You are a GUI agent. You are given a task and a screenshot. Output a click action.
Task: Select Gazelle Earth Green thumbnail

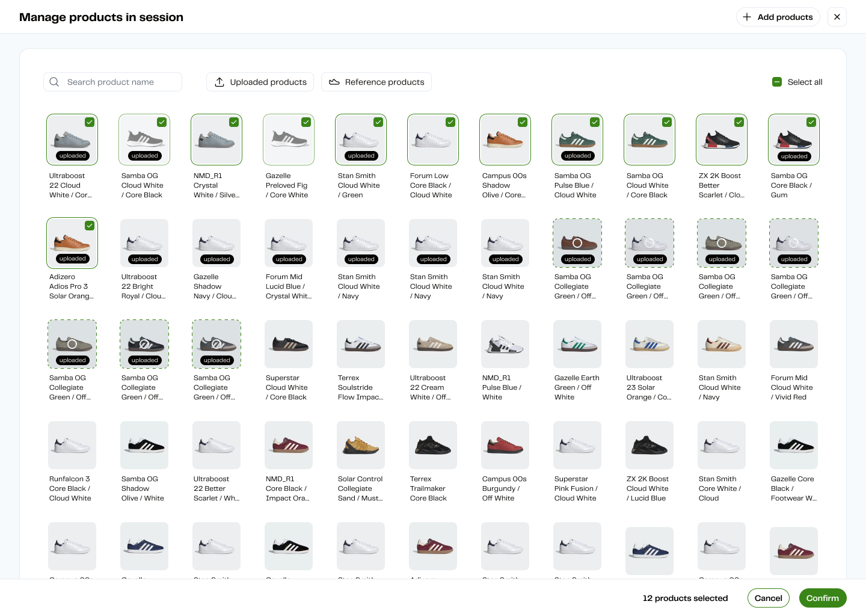tap(577, 344)
